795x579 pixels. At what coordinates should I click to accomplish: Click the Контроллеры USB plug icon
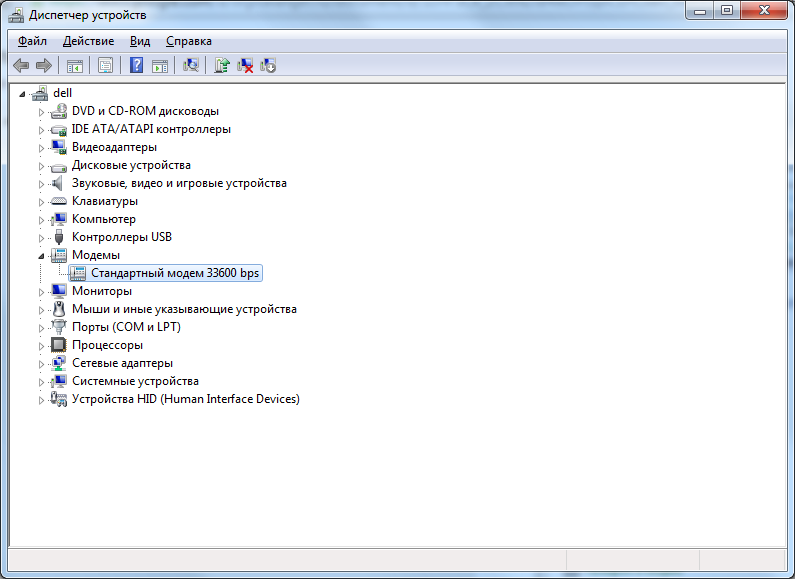pos(59,237)
